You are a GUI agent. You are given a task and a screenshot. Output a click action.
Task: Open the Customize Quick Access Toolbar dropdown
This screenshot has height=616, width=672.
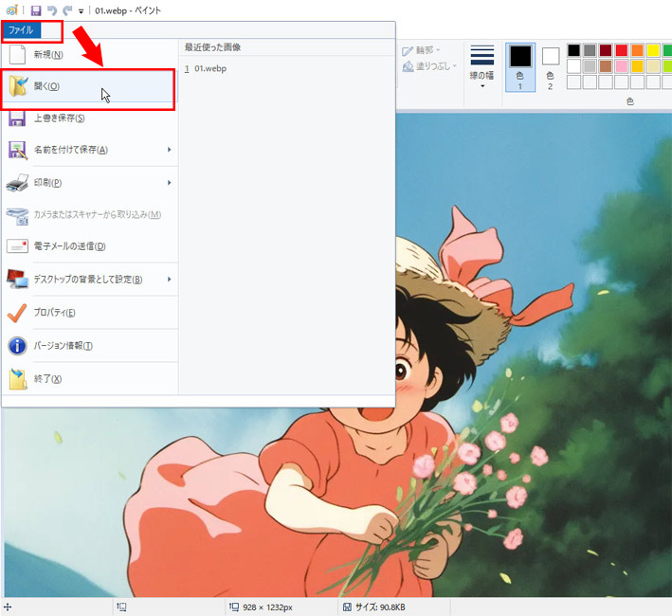click(81, 11)
